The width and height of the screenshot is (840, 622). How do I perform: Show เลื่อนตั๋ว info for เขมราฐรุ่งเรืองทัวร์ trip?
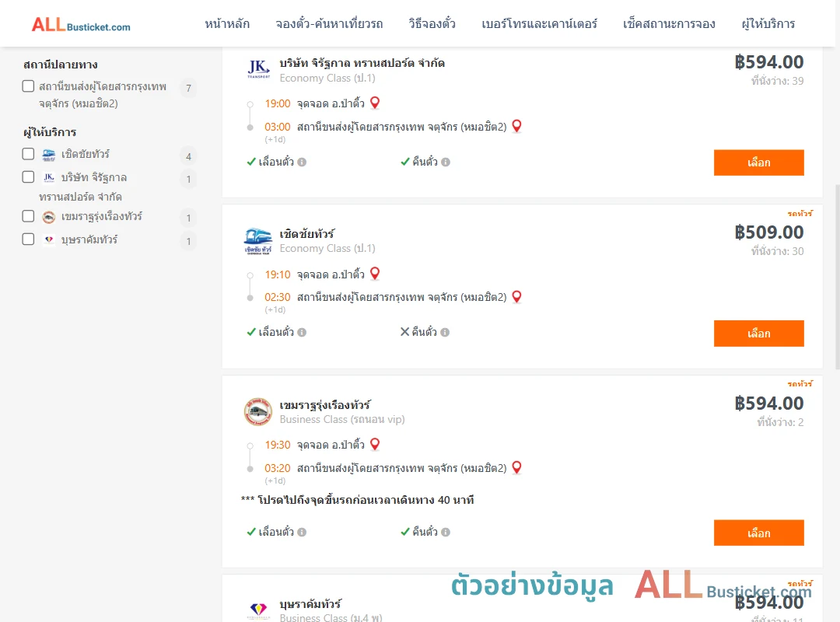click(302, 533)
